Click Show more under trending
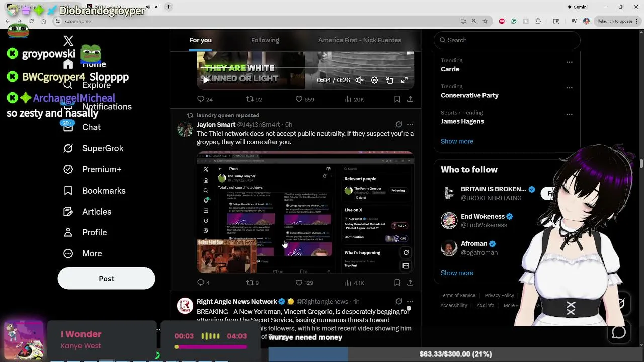 pyautogui.click(x=457, y=141)
